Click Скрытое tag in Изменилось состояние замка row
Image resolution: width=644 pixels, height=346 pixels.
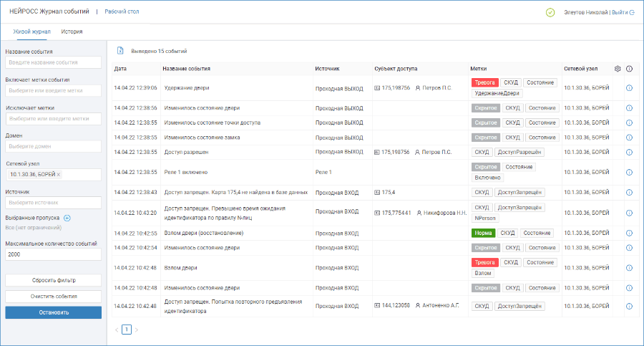click(485, 138)
